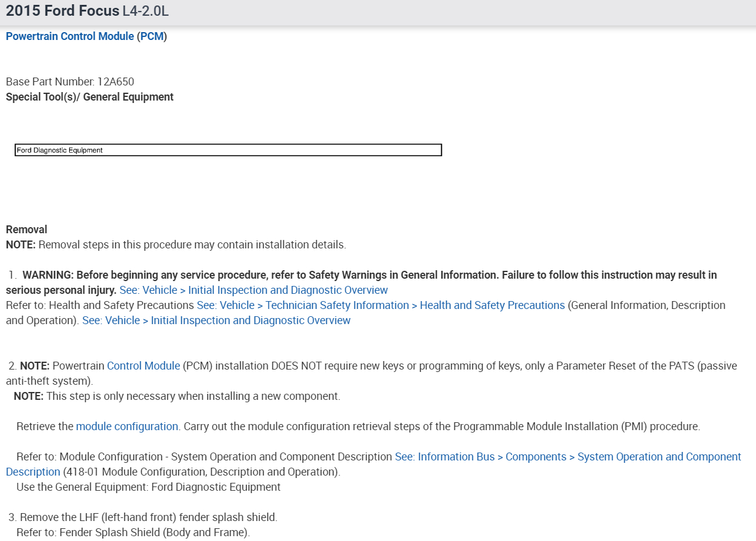The width and height of the screenshot is (756, 541).
Task: Click the Special Tool(s)/ General Equipment heading
Action: (90, 97)
